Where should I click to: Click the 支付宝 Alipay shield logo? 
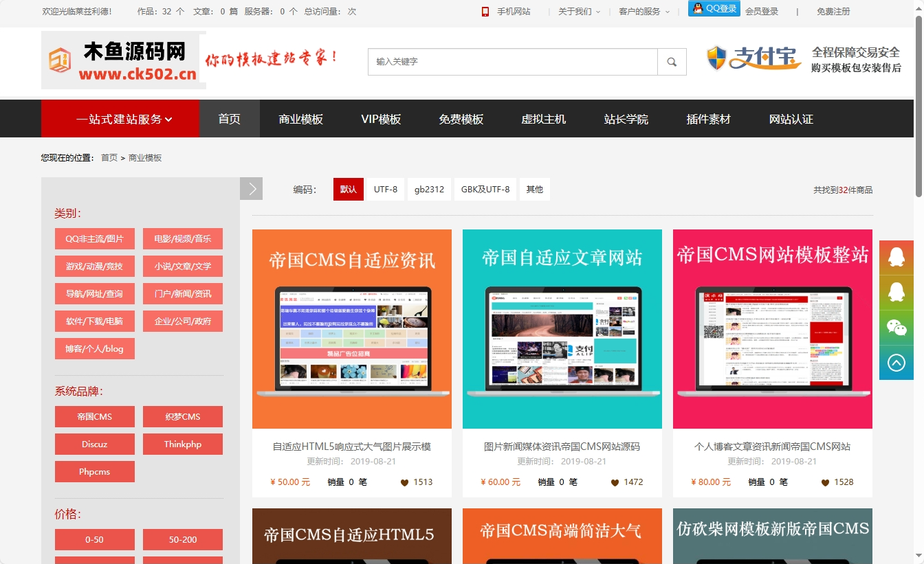(755, 58)
